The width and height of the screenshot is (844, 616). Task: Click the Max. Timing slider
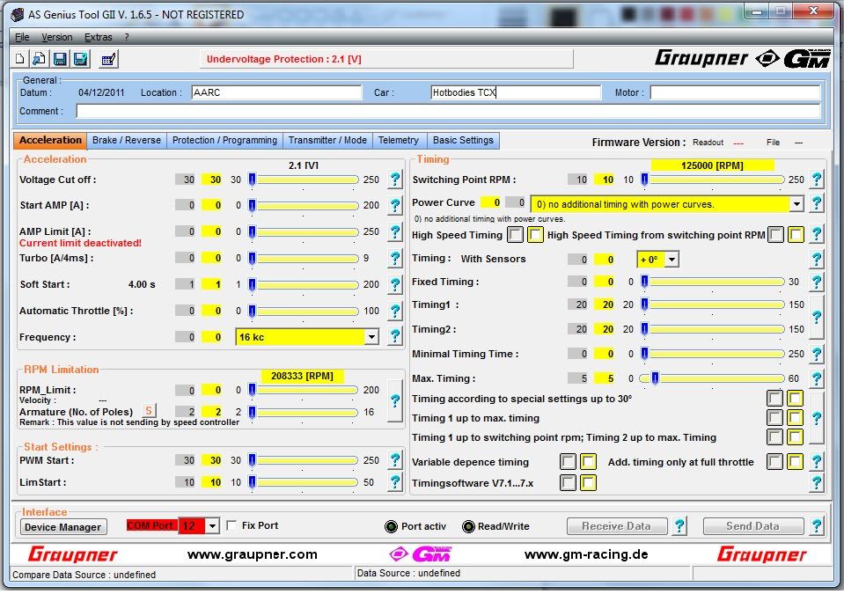click(x=712, y=378)
